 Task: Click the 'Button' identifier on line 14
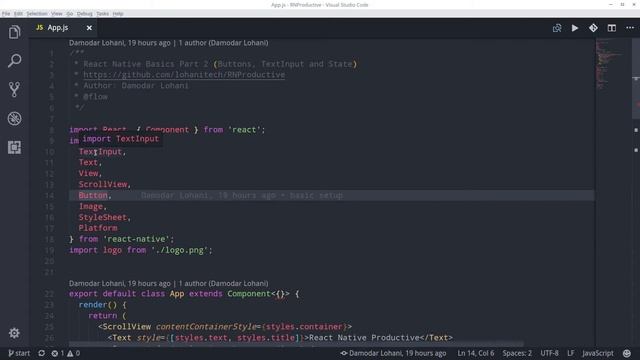tap(93, 196)
